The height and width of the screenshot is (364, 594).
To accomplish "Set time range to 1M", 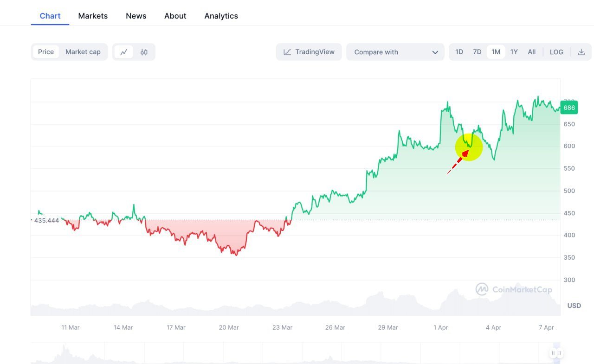I will click(496, 52).
